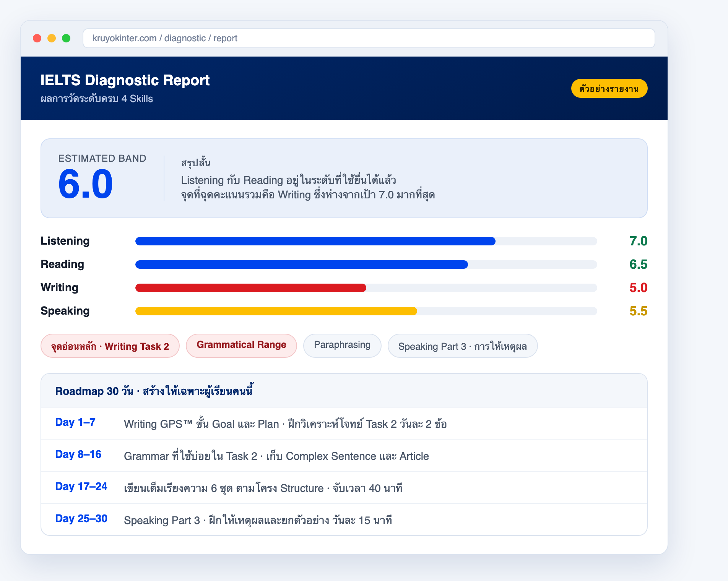The width and height of the screenshot is (728, 581).
Task: Click the Speaking Part 3 วันละ 15 นาที description
Action: [x=258, y=520]
